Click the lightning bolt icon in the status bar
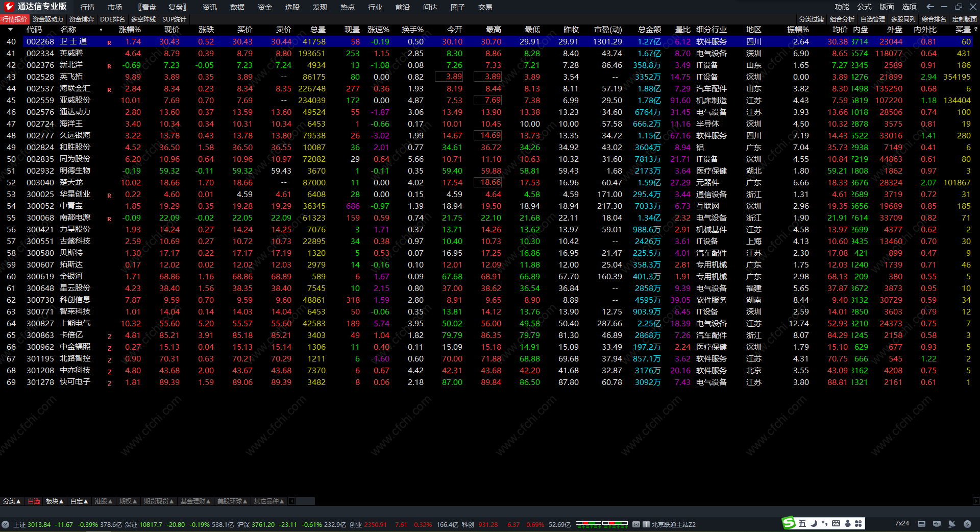Screen dimensions: 980x532 tap(967, 524)
